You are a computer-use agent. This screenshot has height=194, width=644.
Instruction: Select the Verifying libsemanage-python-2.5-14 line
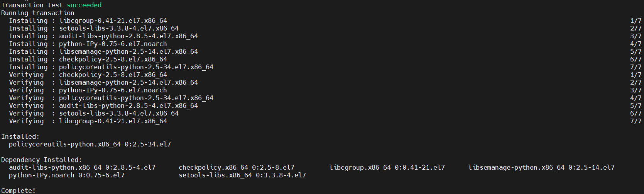(128, 82)
